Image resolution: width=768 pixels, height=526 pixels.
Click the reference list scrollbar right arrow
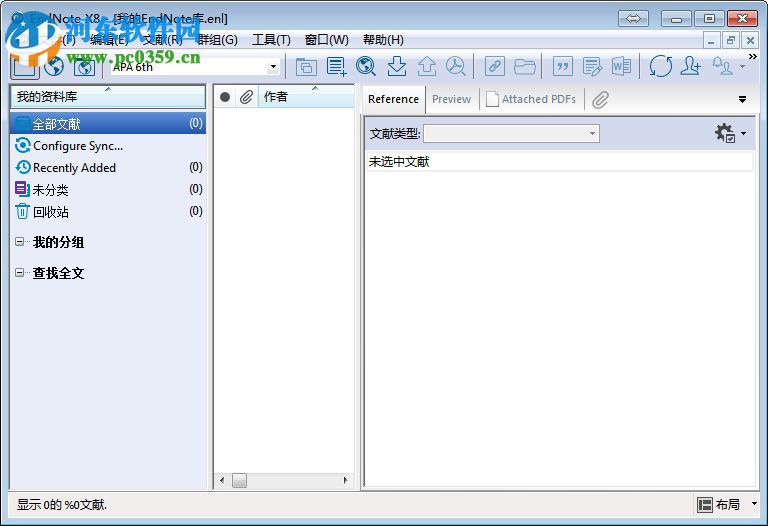[345, 480]
